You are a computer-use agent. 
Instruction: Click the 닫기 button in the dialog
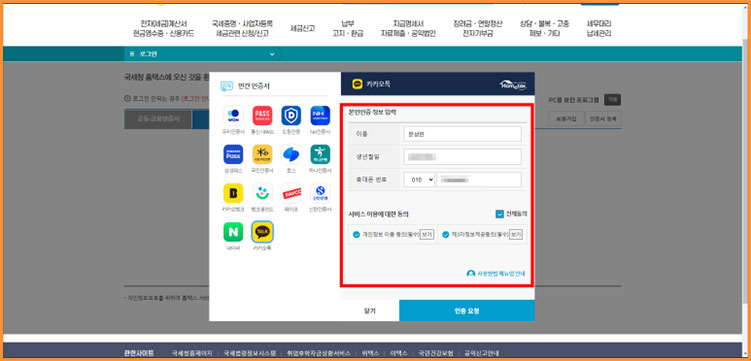tap(370, 311)
